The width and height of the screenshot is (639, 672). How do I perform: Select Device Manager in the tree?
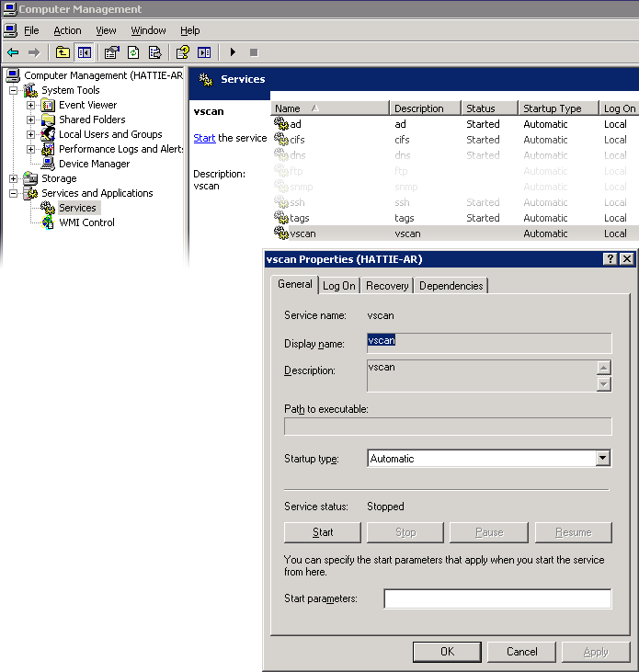click(x=94, y=164)
